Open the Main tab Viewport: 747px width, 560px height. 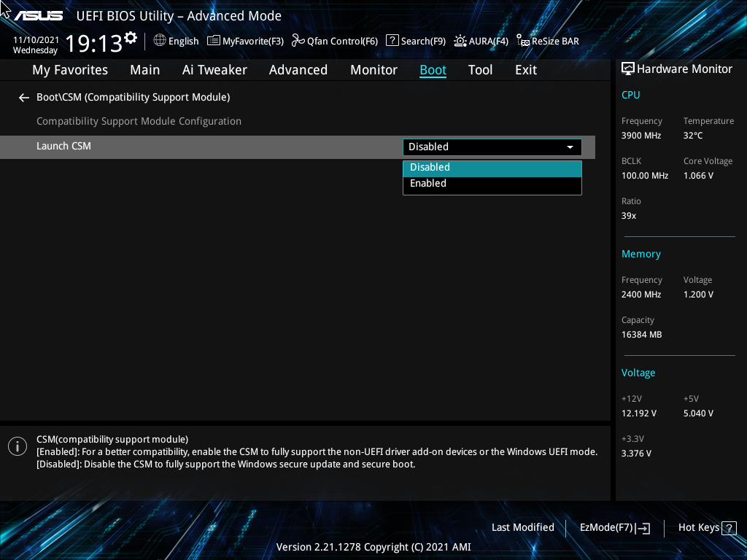pos(145,70)
